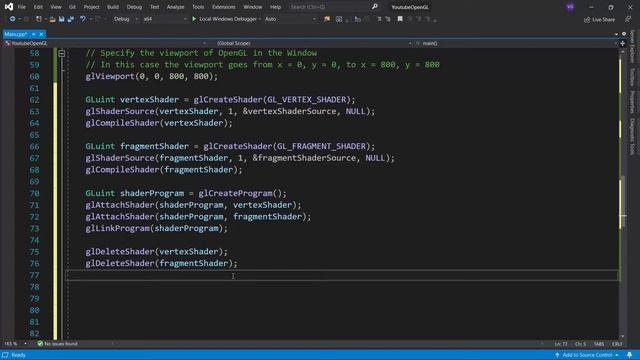Click the Send Feedback icon beside Live Share
The height and width of the screenshot is (360, 640).
[x=628, y=19]
